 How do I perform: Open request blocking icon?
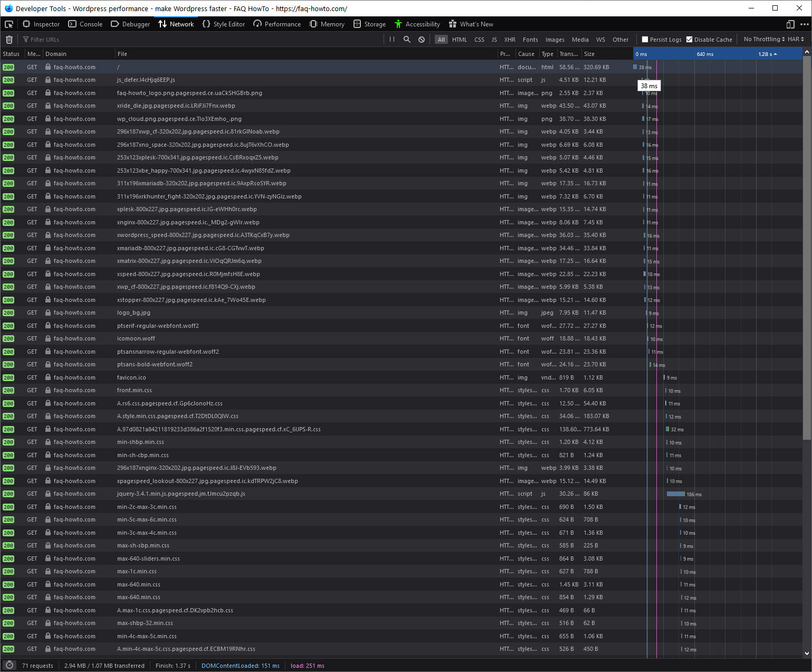pos(422,40)
